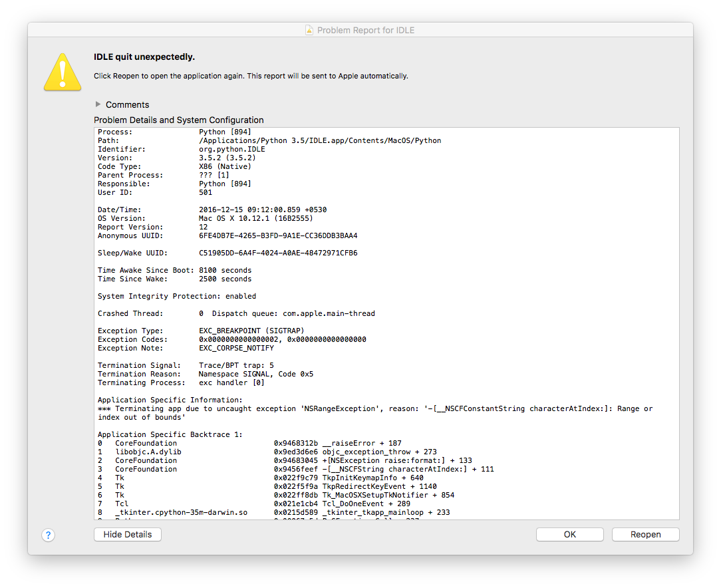Open help with the question mark button
Image resolution: width=721 pixels, height=588 pixels.
49,535
